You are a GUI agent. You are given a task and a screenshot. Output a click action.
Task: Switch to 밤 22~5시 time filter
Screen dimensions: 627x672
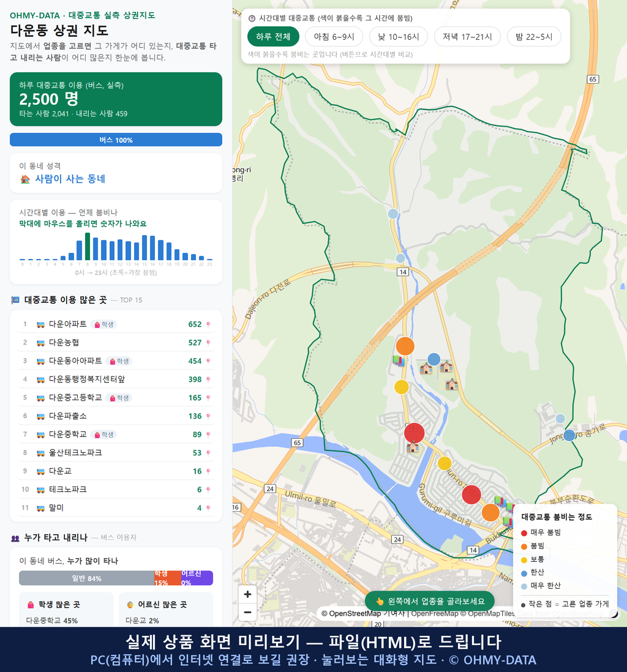point(534,37)
